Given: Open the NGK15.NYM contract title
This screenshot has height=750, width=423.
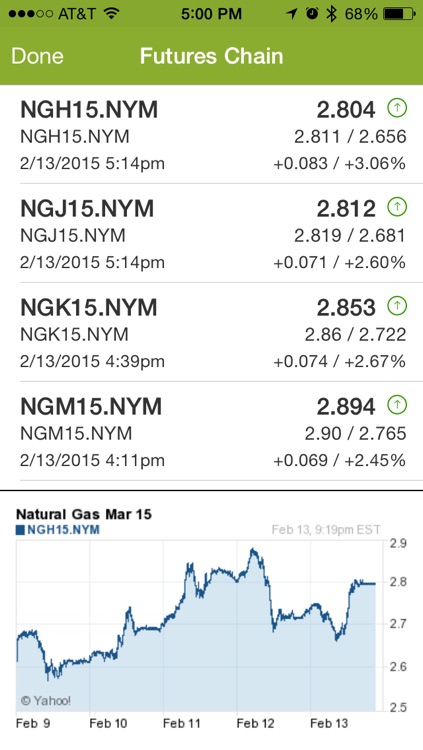Looking at the screenshot, I should click(x=89, y=308).
